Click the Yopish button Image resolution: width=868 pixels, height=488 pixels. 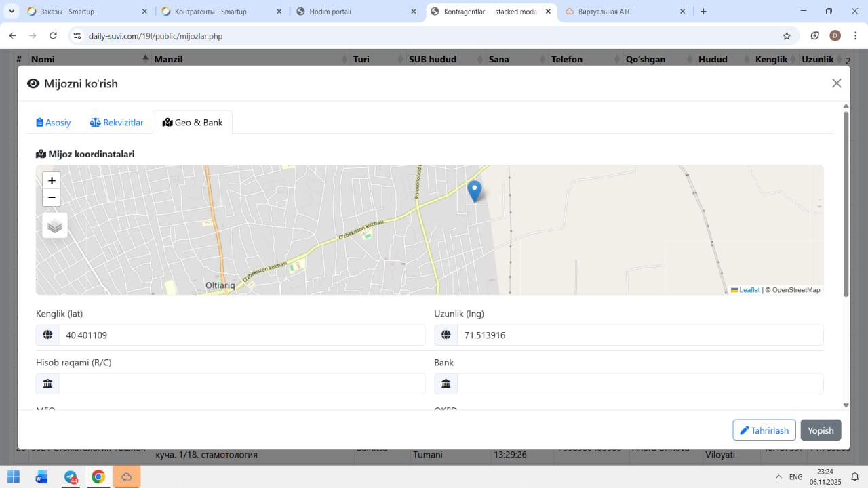(821, 430)
